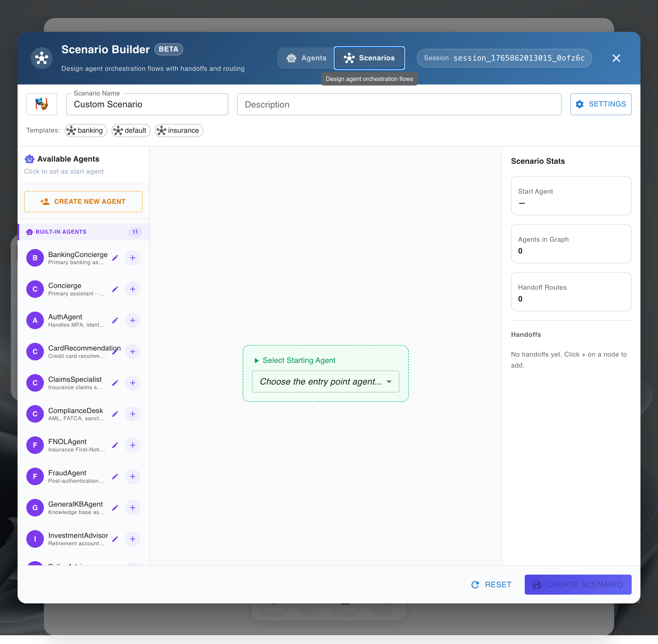Apply the banking template chip
The image size is (658, 644).
coord(86,131)
